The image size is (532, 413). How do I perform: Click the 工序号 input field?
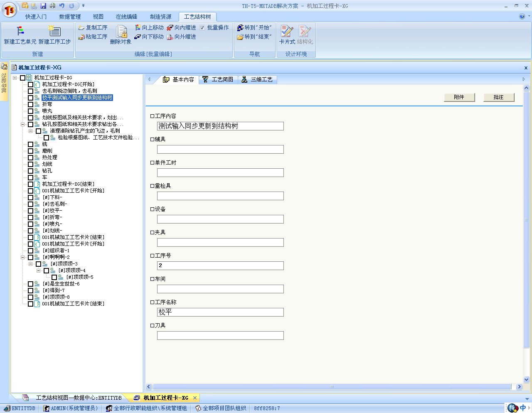(220, 266)
